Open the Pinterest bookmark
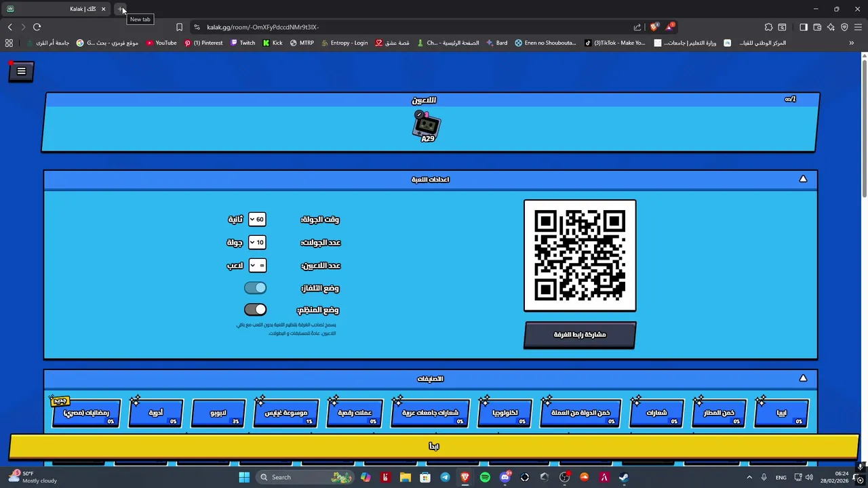Image resolution: width=868 pixels, height=488 pixels. coord(203,43)
